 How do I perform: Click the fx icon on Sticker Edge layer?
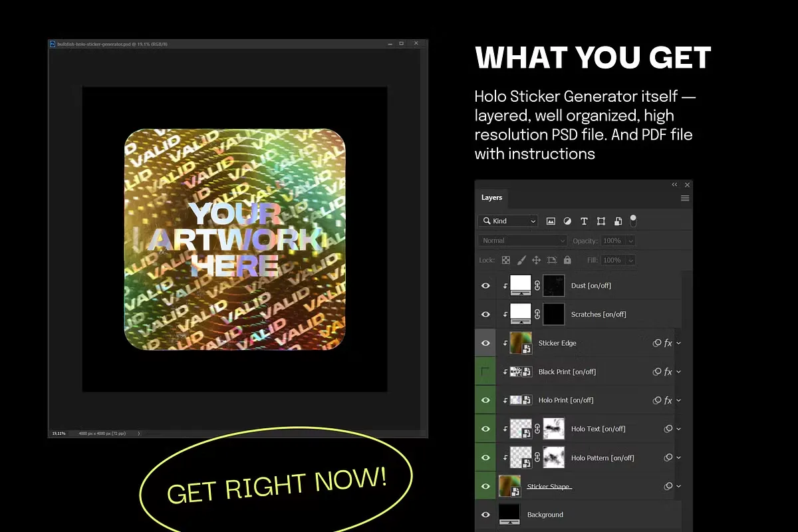[x=668, y=343]
